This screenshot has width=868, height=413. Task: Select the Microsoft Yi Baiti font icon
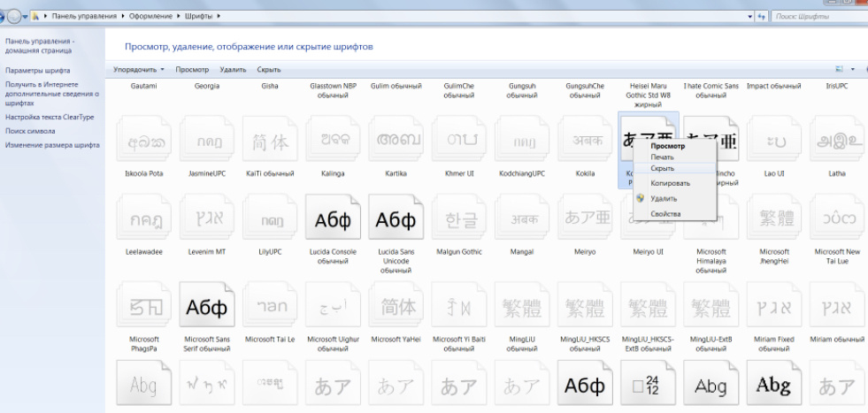(459, 305)
